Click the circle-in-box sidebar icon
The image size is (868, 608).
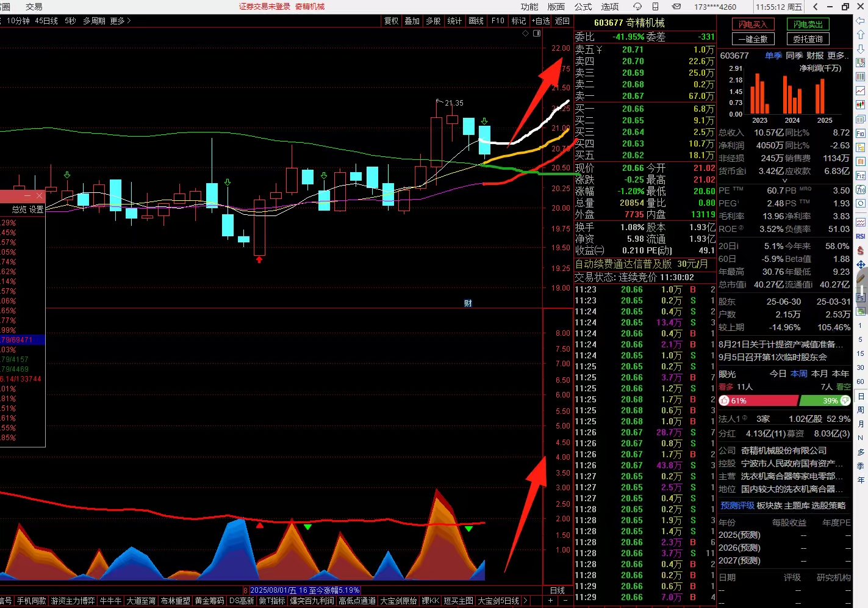[861, 203]
